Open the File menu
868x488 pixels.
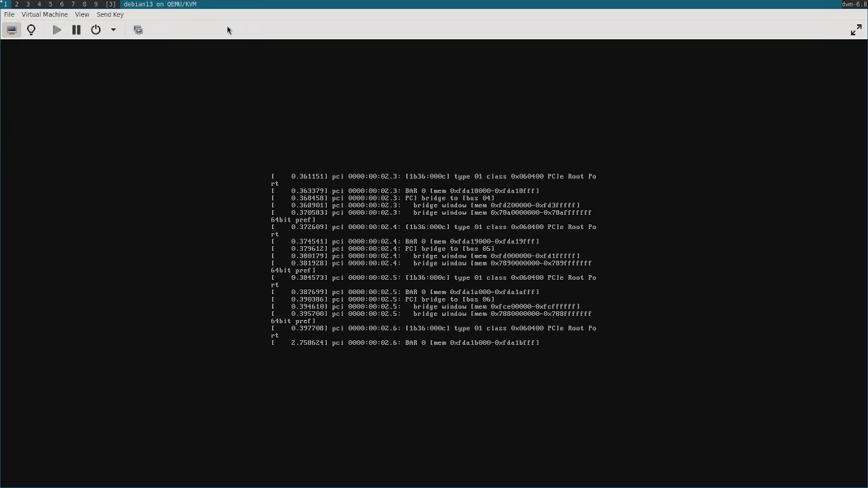point(9,14)
